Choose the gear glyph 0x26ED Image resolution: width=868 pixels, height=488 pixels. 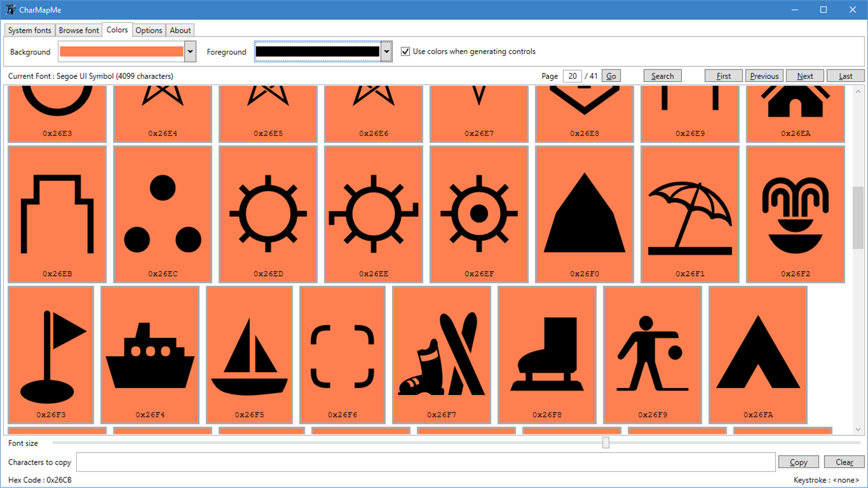(268, 214)
